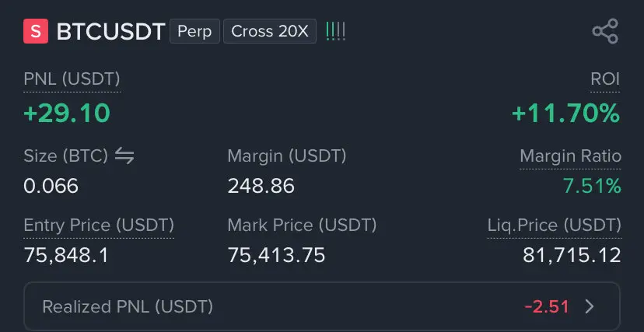Image resolution: width=644 pixels, height=332 pixels.
Task: Tap the green signal bars indicator
Action: pyautogui.click(x=336, y=32)
